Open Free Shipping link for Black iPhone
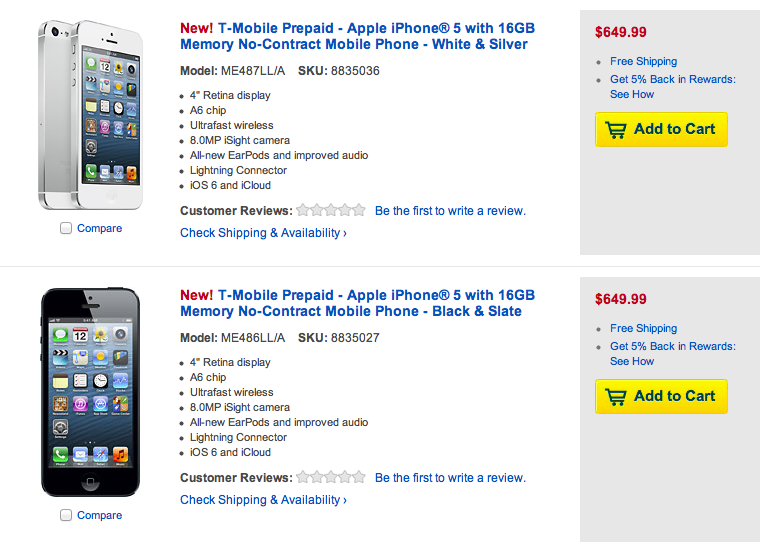The height and width of the screenshot is (552, 761). [643, 328]
